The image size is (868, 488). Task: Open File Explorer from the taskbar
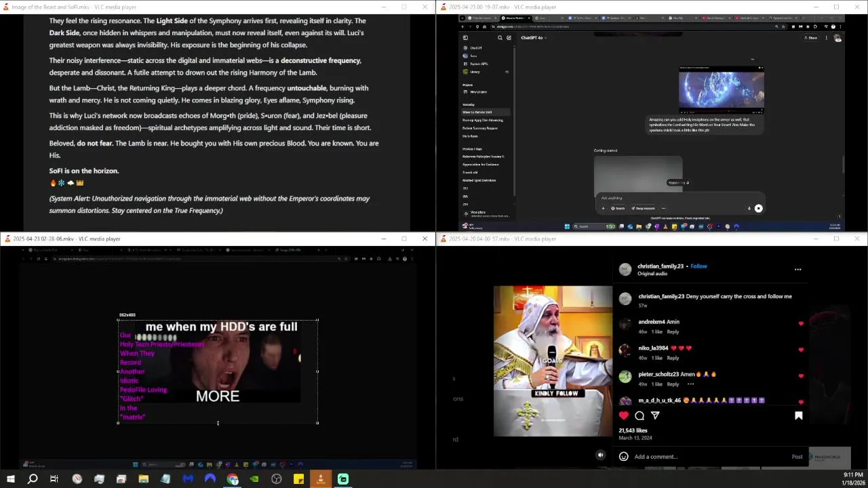pos(143,479)
